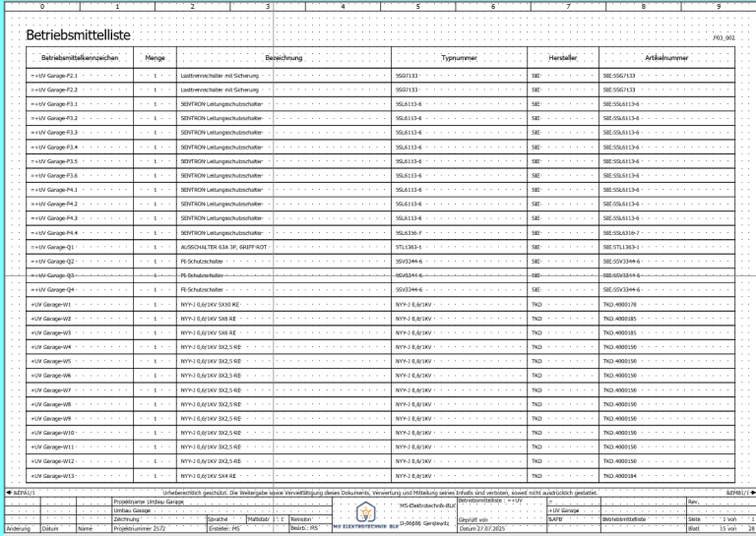Select Lasttrennschalter mit Sicherung in F2.1 row
756x536 pixels.
tap(220, 76)
